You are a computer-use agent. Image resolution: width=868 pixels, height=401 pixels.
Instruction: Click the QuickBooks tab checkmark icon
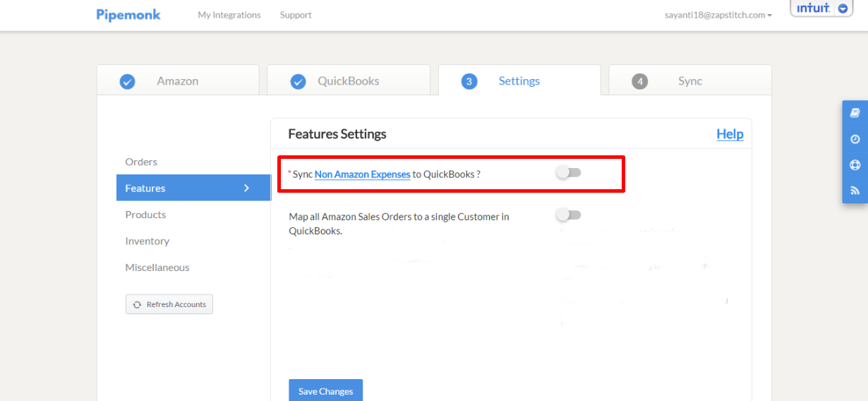pyautogui.click(x=298, y=82)
